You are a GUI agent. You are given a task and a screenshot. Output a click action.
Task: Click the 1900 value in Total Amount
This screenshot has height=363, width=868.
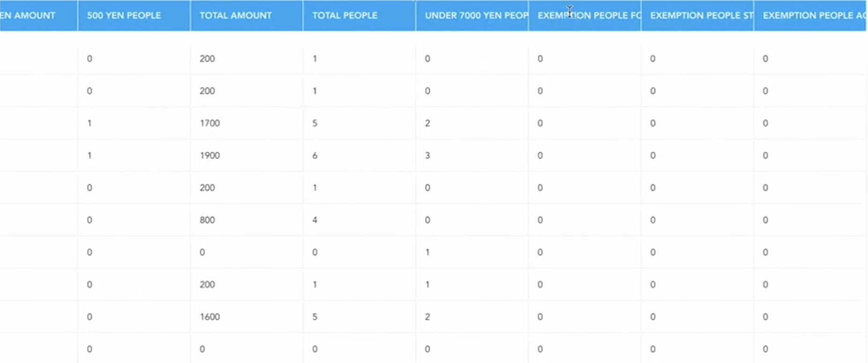point(210,155)
